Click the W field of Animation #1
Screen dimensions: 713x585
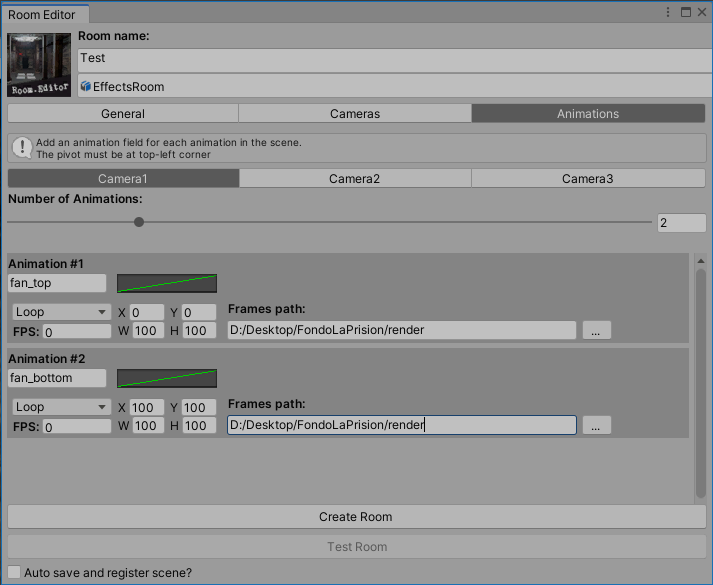[148, 330]
